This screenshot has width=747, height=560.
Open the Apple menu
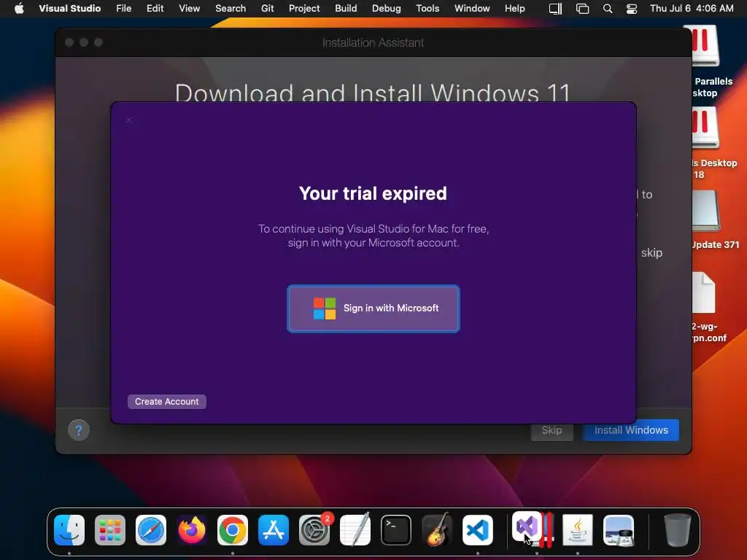coord(19,8)
